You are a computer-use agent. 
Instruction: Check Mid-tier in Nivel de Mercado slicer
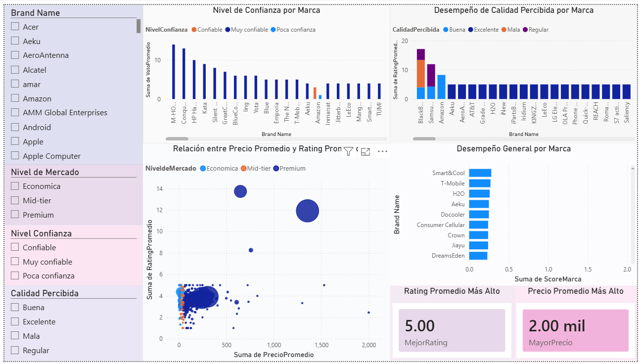(15, 200)
